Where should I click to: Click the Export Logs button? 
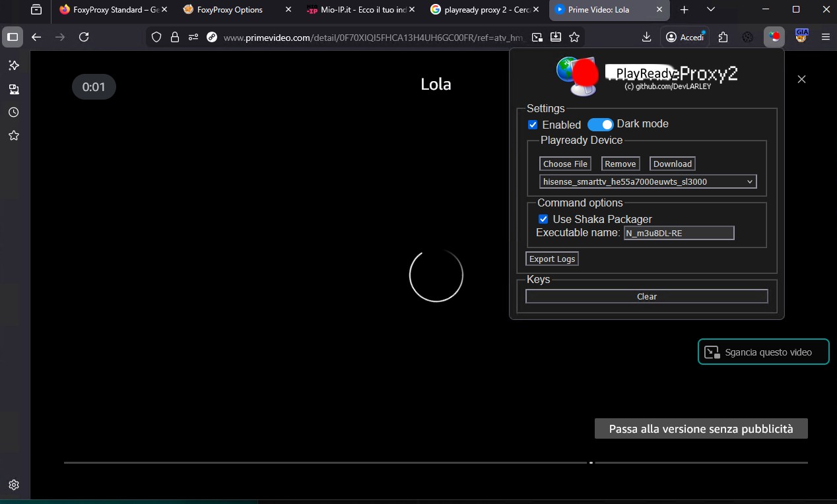(552, 259)
